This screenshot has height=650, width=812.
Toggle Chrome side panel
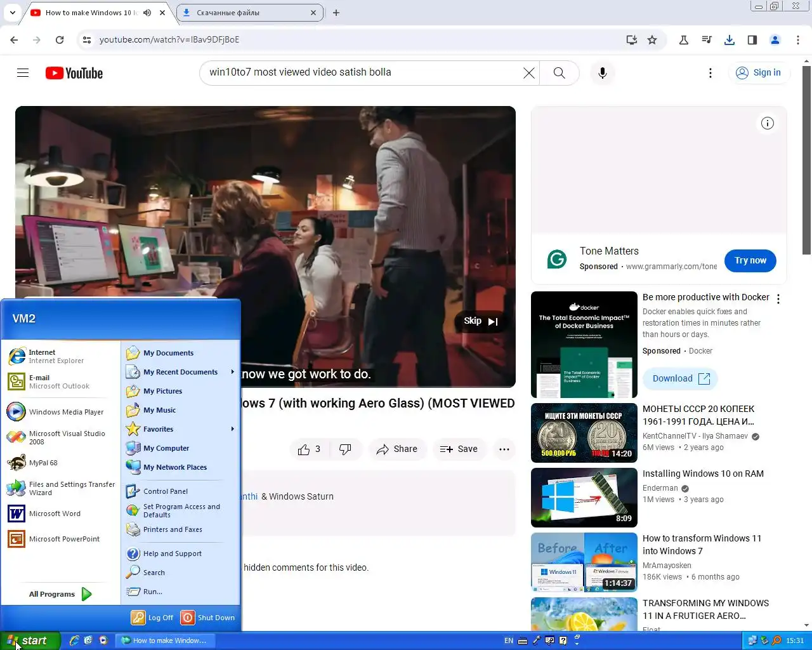[x=752, y=39]
